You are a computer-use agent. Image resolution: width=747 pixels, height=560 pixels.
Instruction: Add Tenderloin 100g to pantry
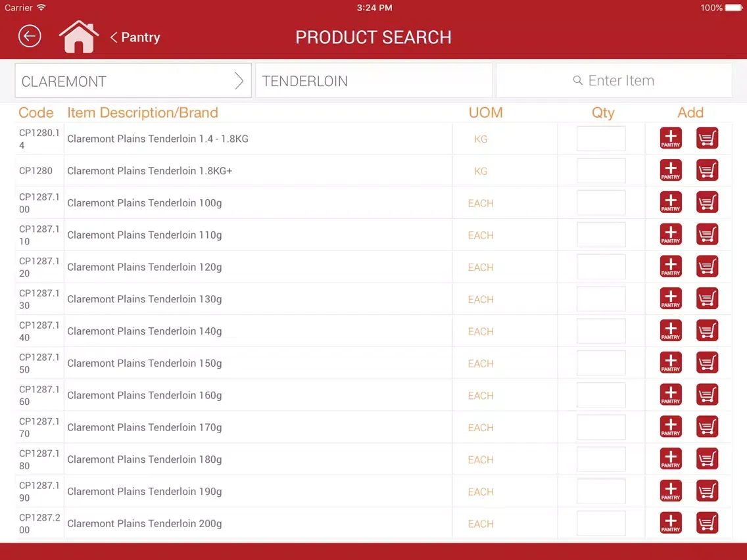(x=671, y=202)
